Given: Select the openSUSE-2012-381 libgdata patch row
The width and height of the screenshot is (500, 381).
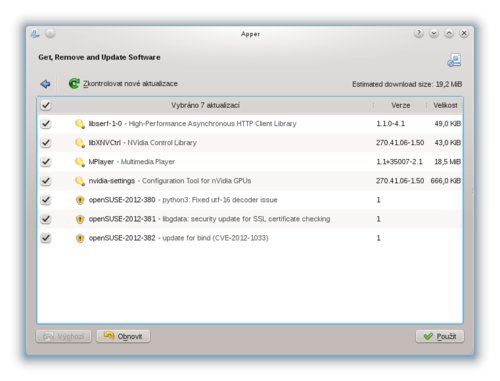Looking at the screenshot, I should click(250, 219).
